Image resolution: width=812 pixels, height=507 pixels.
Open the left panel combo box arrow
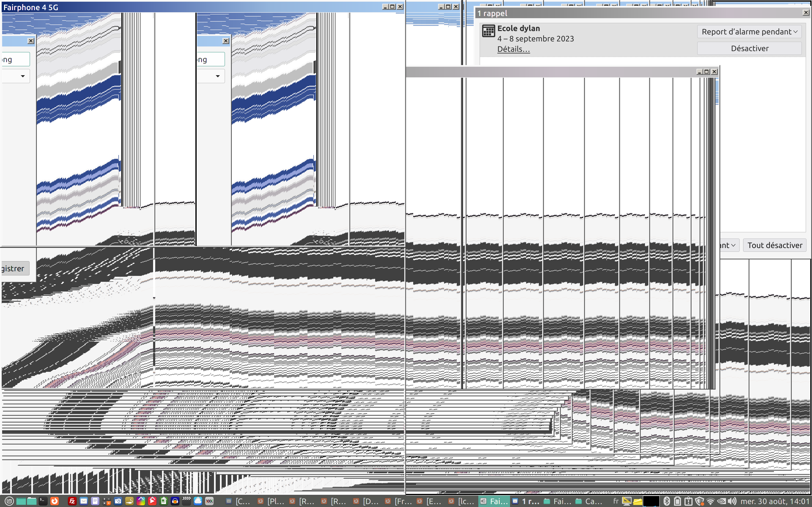pyautogui.click(x=22, y=76)
